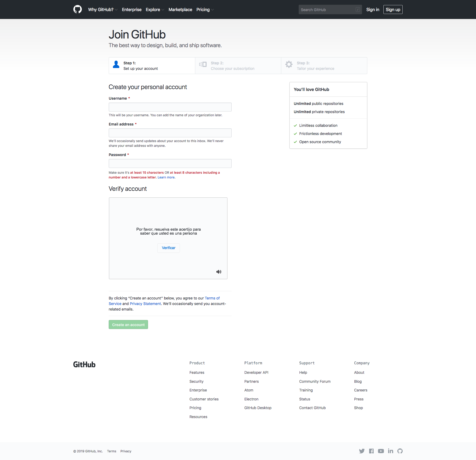
Task: Open the Terms of Service link
Action: tap(212, 298)
